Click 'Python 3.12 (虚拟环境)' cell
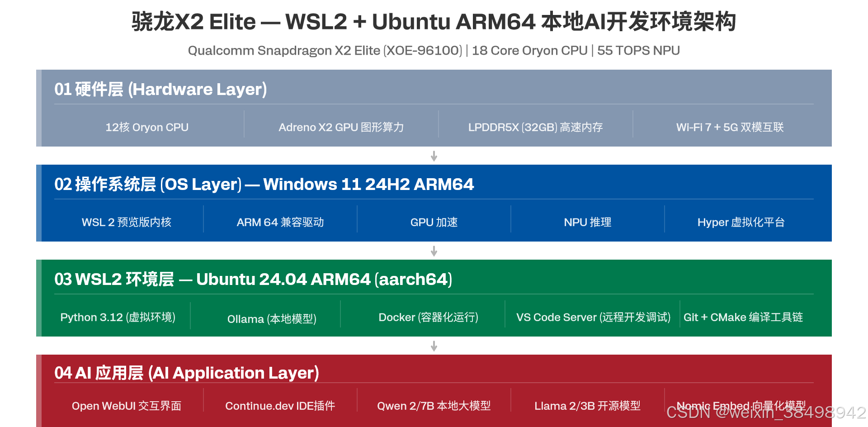The image size is (868, 427). point(118,317)
